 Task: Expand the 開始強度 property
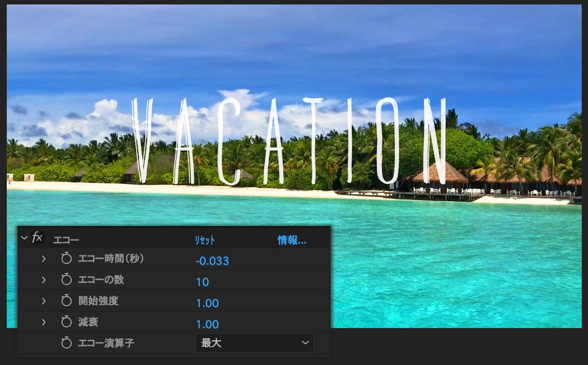(44, 301)
